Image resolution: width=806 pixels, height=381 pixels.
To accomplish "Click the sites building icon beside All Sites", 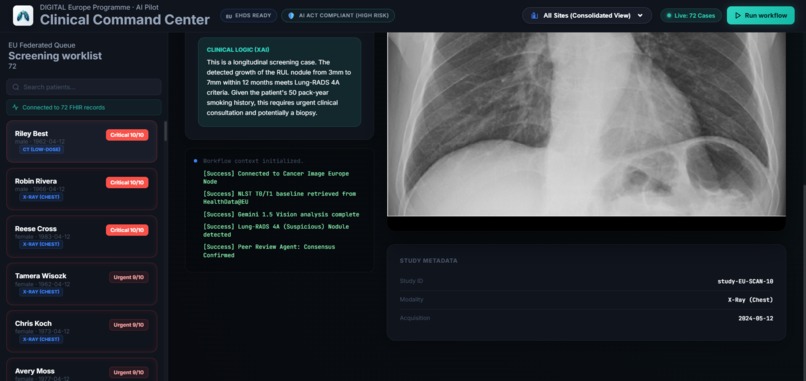I will pyautogui.click(x=534, y=15).
